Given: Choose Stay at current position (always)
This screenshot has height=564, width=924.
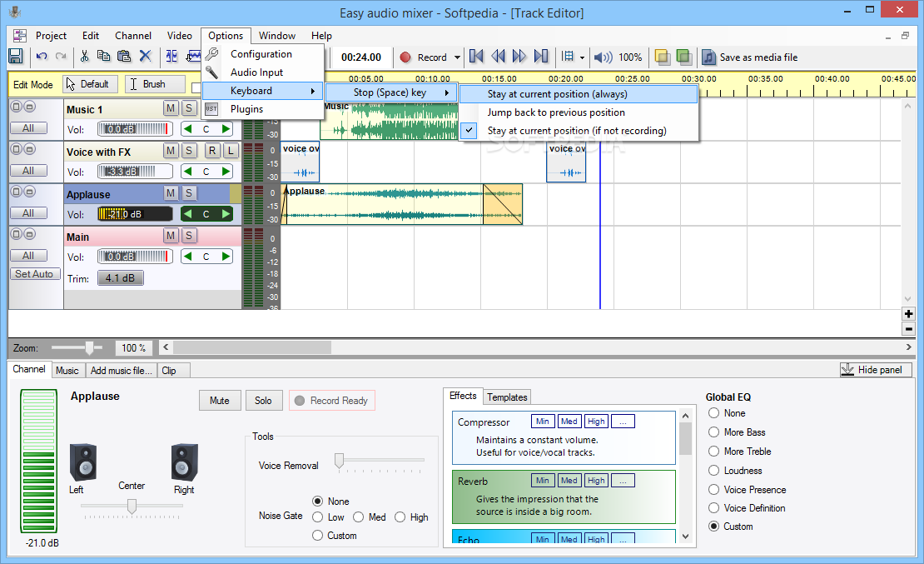Looking at the screenshot, I should click(578, 94).
